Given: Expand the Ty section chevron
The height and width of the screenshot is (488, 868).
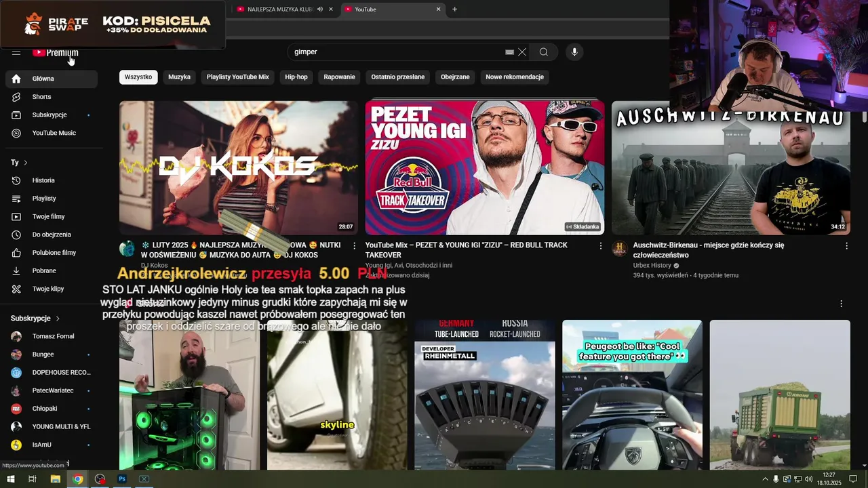Looking at the screenshot, I should click(26, 163).
